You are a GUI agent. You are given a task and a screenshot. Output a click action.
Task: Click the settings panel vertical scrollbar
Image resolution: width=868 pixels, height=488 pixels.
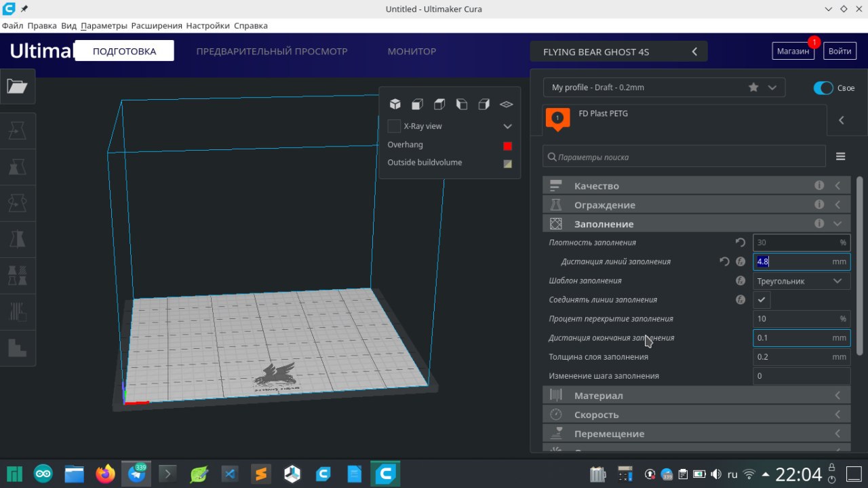tap(860, 265)
